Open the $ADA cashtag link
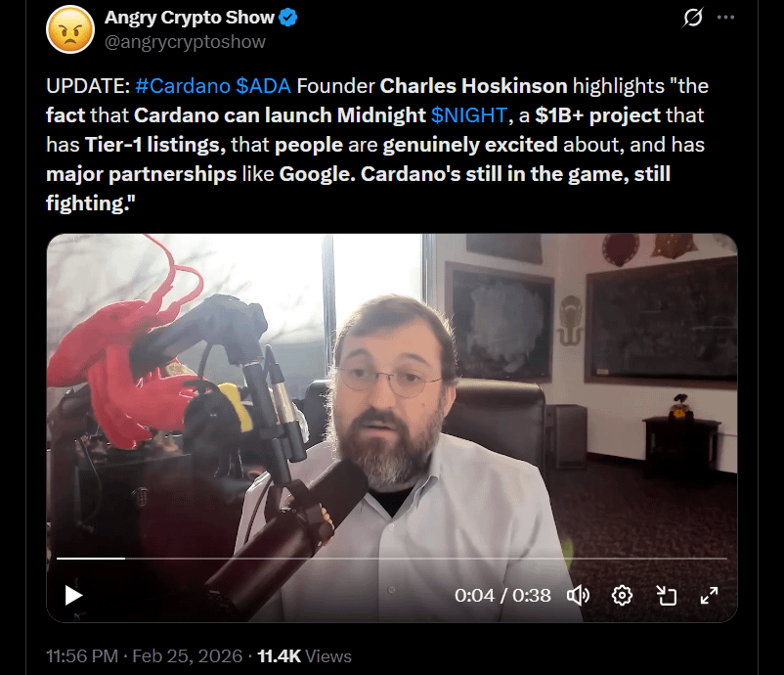Viewport: 784px width, 675px height. (x=264, y=86)
